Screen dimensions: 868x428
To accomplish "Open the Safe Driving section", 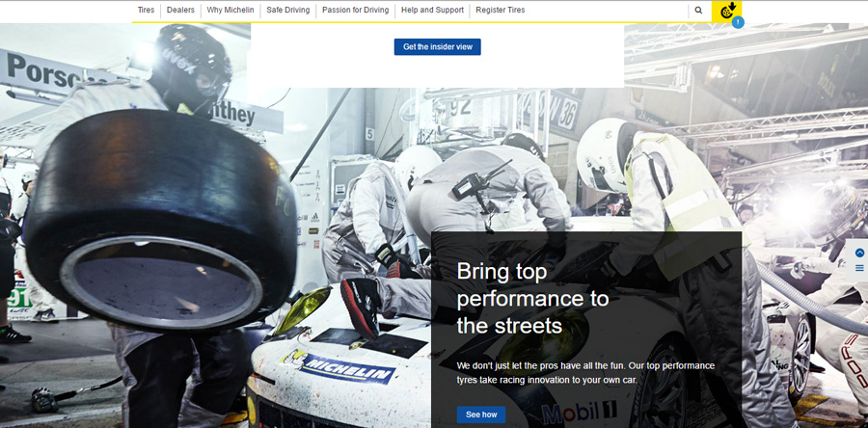I will [x=287, y=11].
